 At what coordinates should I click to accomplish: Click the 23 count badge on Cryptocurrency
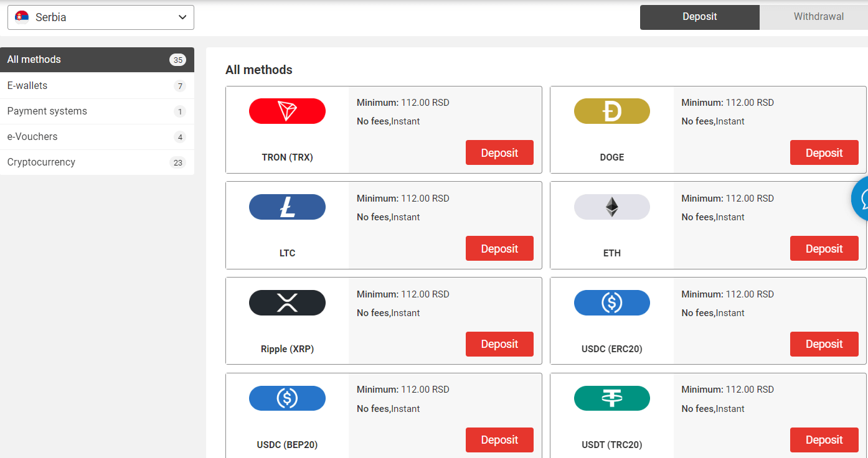click(x=178, y=162)
